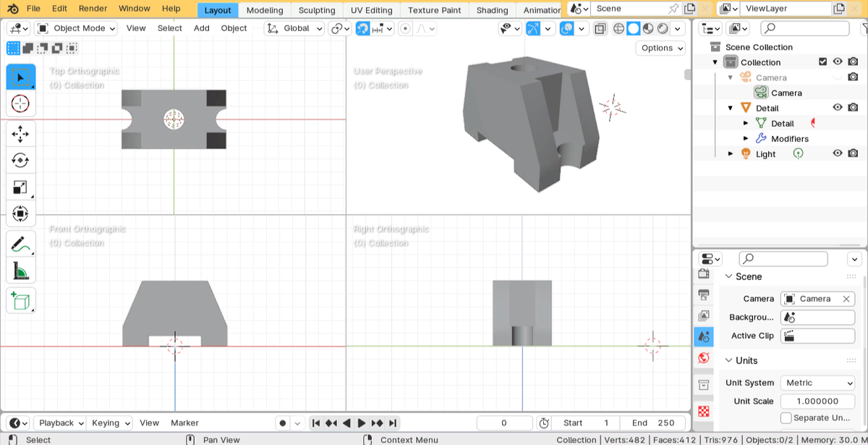Select the Select Box tool
This screenshot has width=868, height=445.
[20, 77]
